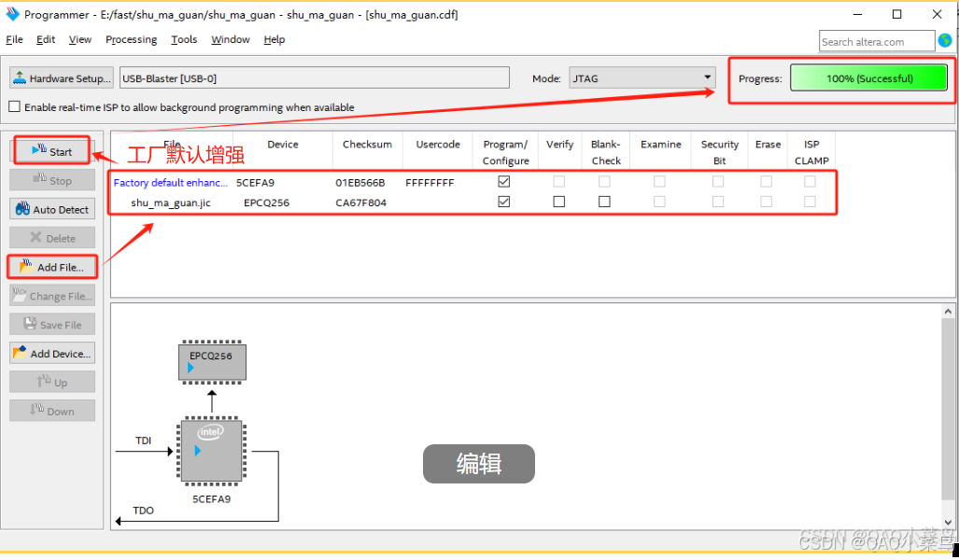This screenshot has height=560, width=959.
Task: Click the ISP CLAMP column header
Action: click(811, 152)
